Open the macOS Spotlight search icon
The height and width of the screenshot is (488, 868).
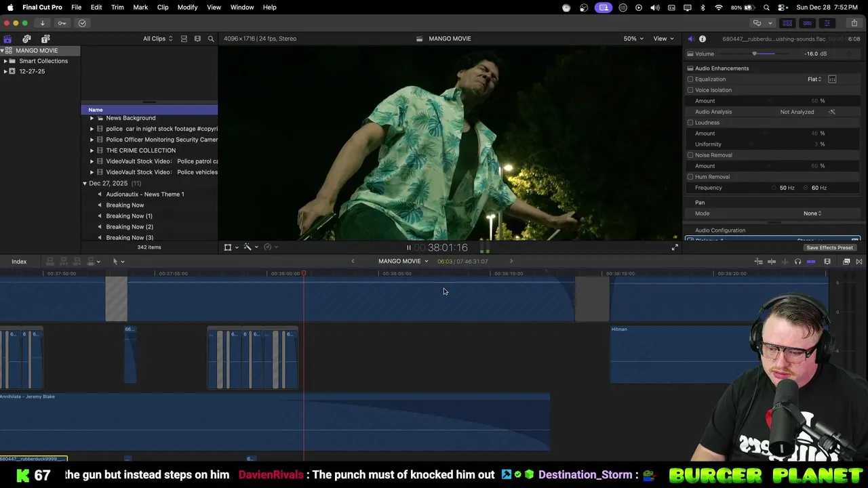click(x=766, y=7)
